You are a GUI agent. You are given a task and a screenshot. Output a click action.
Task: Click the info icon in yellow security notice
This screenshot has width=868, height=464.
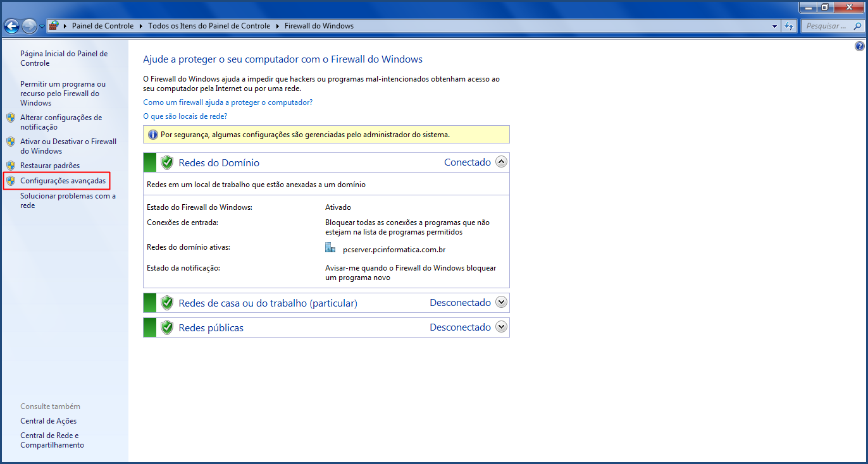click(152, 135)
